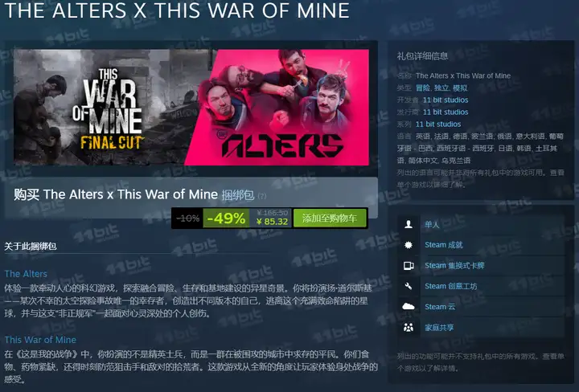Select the 模拟 simulation genre link

(x=460, y=88)
